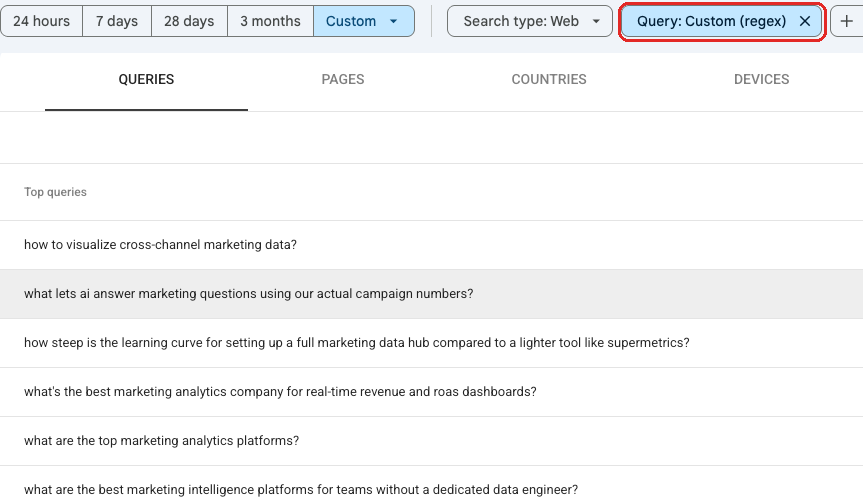Open query 'how to visualize cross-channel marketing data?'
Viewport: 863px width, 500px height.
tap(432, 245)
